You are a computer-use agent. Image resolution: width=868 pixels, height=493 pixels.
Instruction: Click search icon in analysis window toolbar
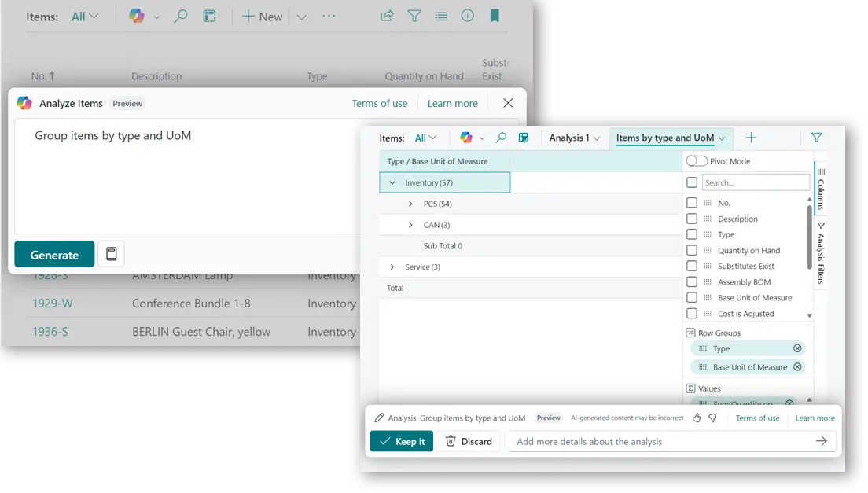pos(500,138)
